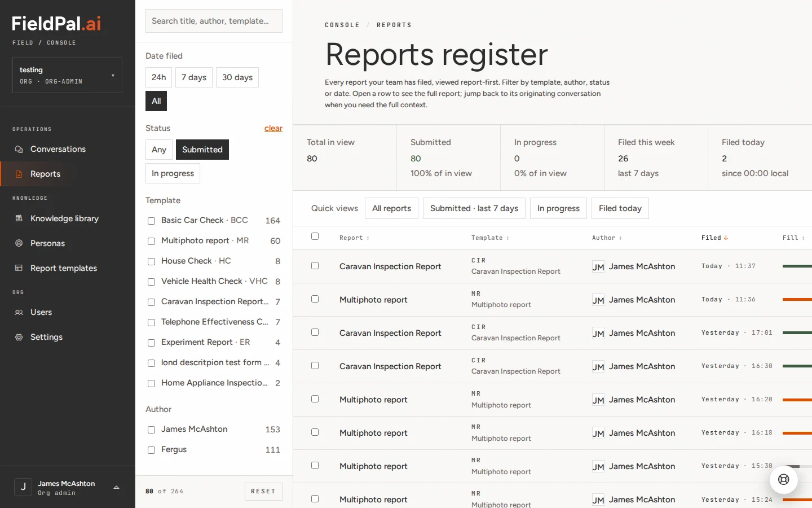The width and height of the screenshot is (812, 508).
Task: Check the Fergus author filter
Action: pos(151,450)
